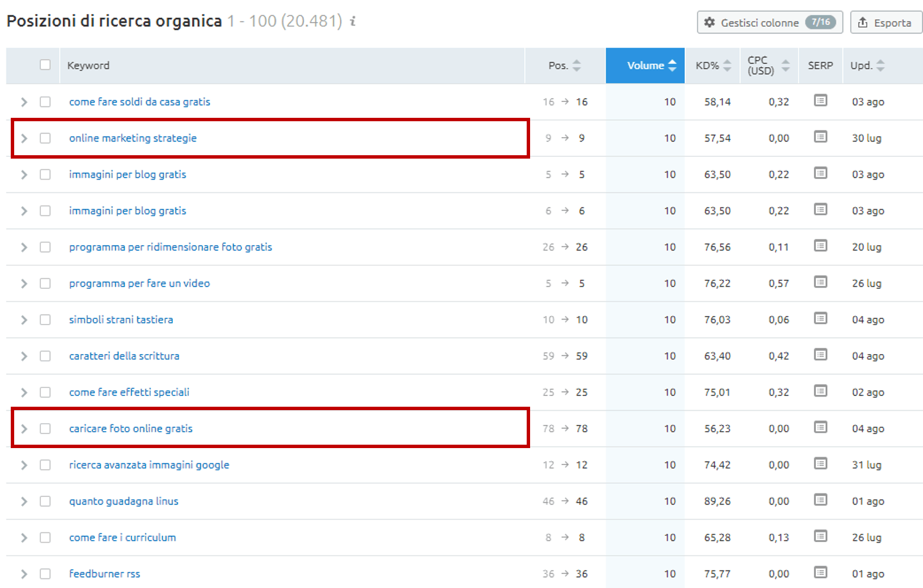
Task: Click the gear icon on Gestisci colonne
Action: pos(709,23)
